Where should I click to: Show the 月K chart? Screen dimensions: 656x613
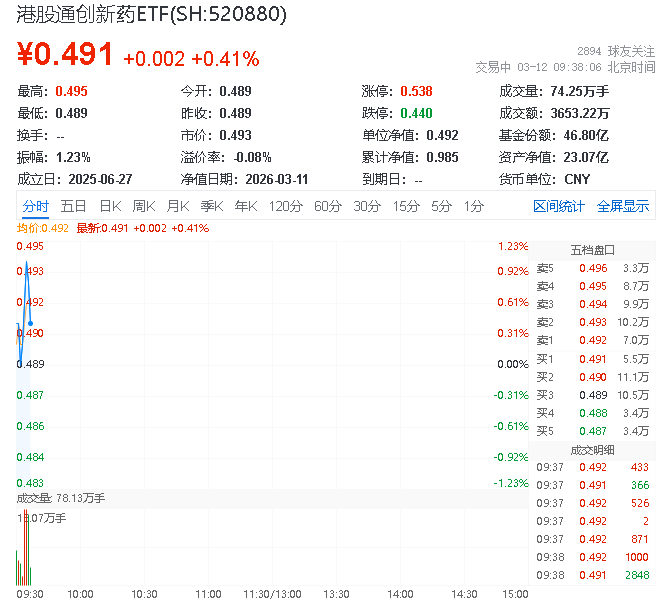178,206
